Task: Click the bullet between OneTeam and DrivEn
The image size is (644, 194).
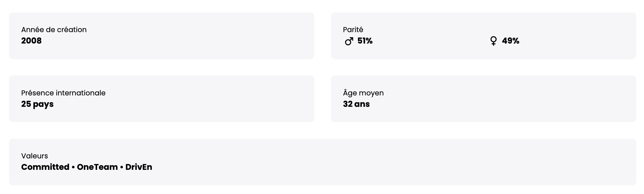Action: tap(122, 167)
